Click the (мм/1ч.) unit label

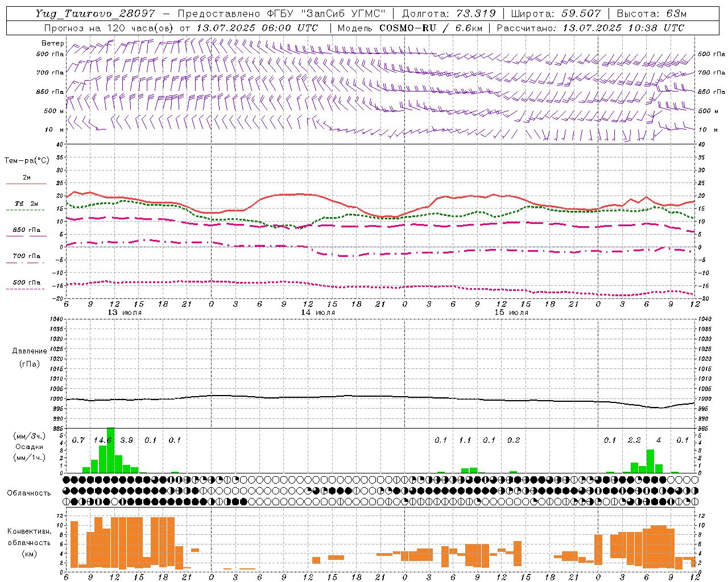pyautogui.click(x=29, y=458)
